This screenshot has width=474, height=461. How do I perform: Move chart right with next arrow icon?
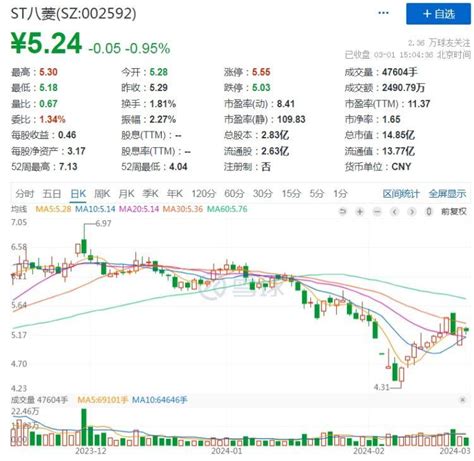[412, 212]
